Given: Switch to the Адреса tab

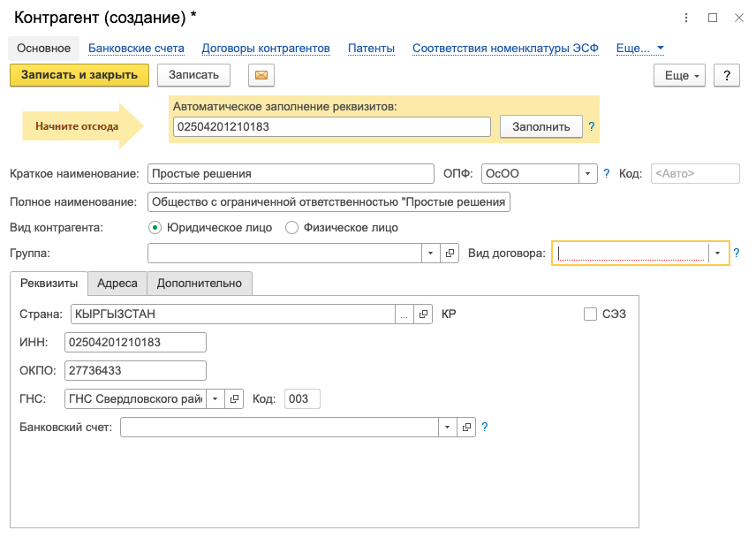Looking at the screenshot, I should point(117,284).
